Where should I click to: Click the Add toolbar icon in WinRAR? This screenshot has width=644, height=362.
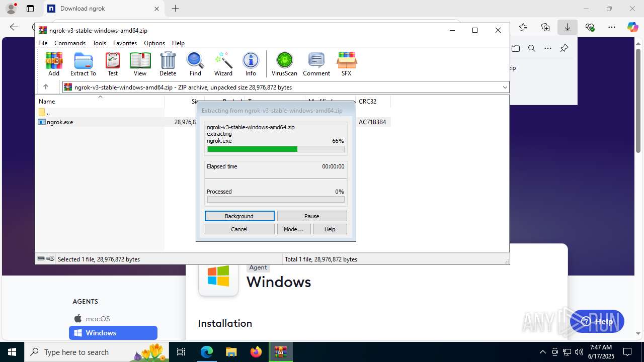click(x=54, y=64)
